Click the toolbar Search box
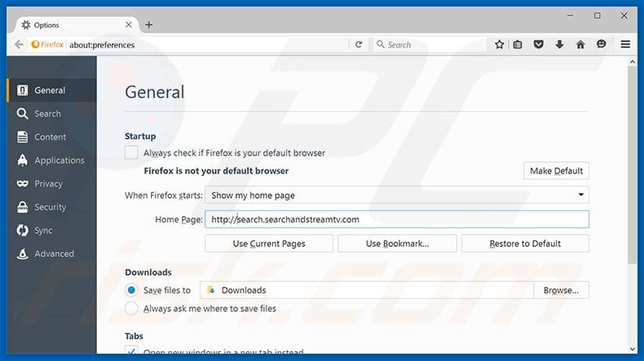This screenshot has height=361, width=644. [x=429, y=44]
